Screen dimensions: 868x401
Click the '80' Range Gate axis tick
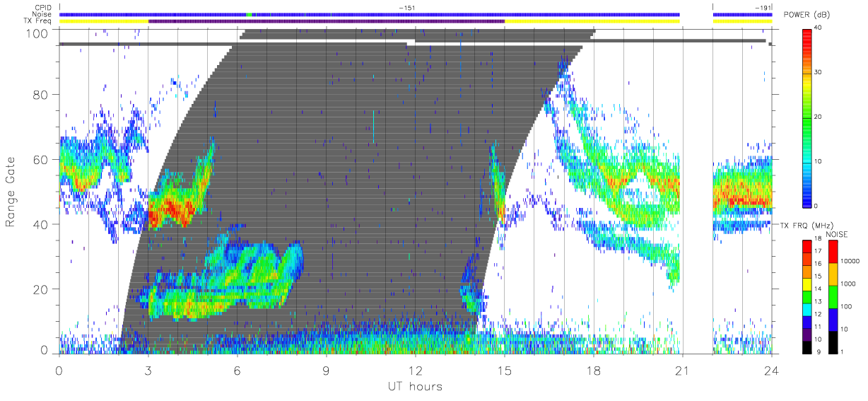[x=41, y=95]
